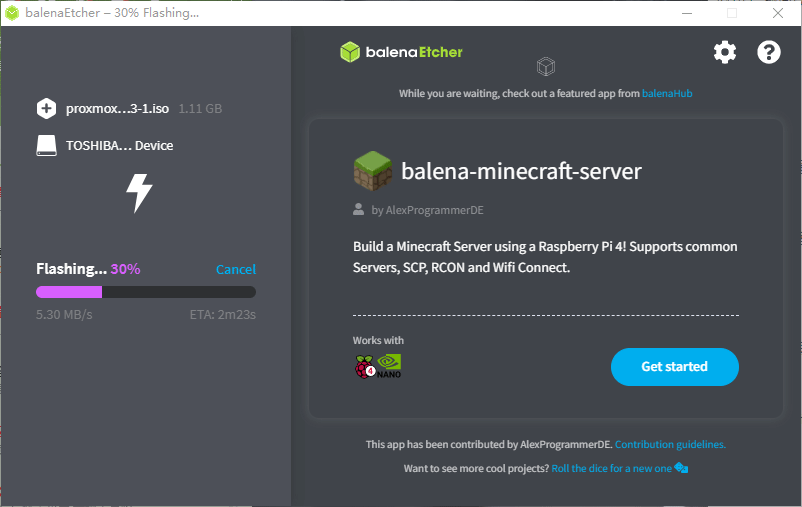
Task: Click the ETA: 2m23s value
Action: tap(222, 314)
